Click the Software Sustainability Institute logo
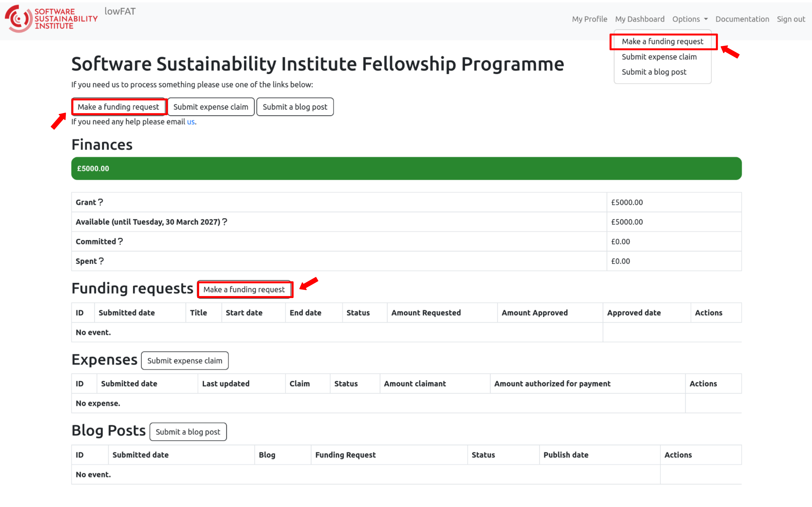 (51, 19)
